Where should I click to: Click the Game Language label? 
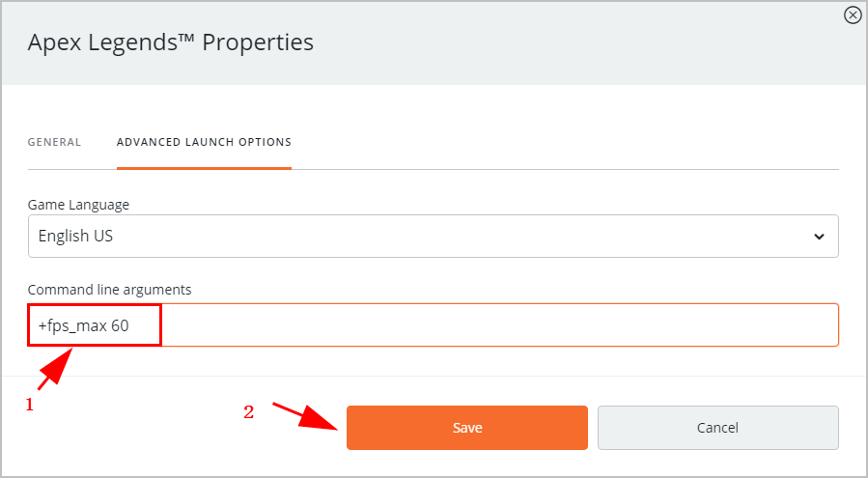click(x=78, y=205)
